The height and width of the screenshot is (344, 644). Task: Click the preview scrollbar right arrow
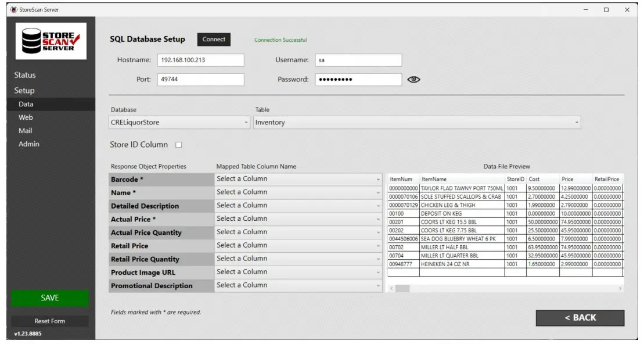point(620,289)
